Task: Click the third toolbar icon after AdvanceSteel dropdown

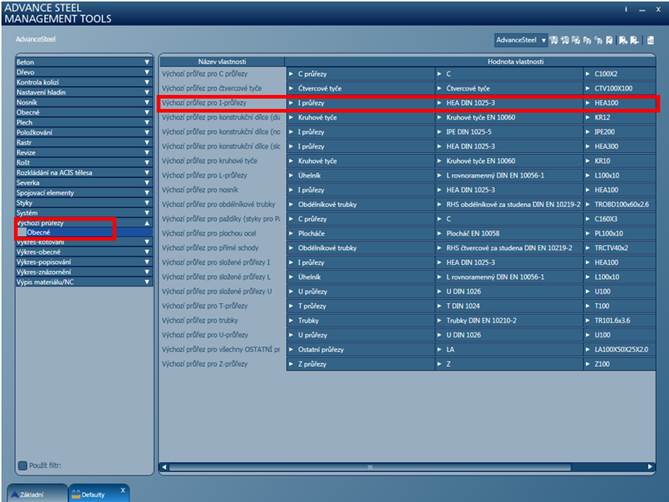Action: click(576, 40)
